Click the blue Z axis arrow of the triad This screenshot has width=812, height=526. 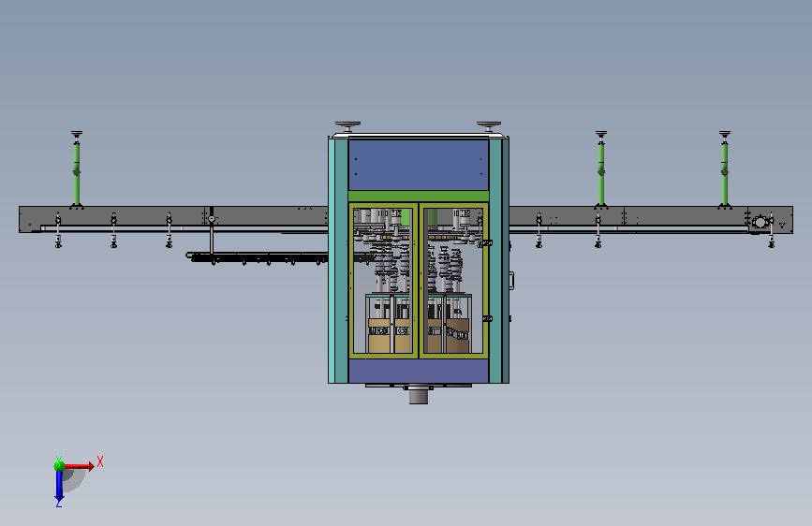click(x=59, y=487)
